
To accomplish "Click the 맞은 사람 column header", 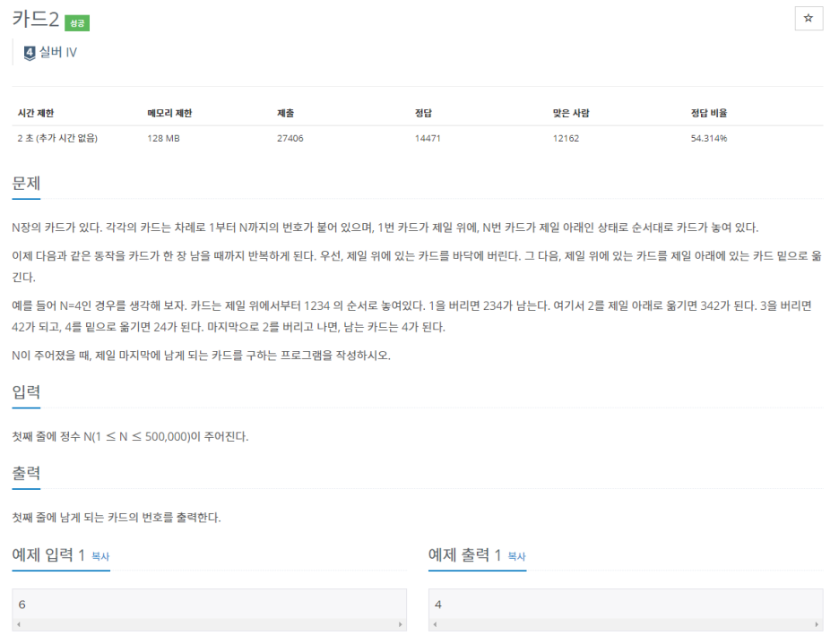I will 571,113.
